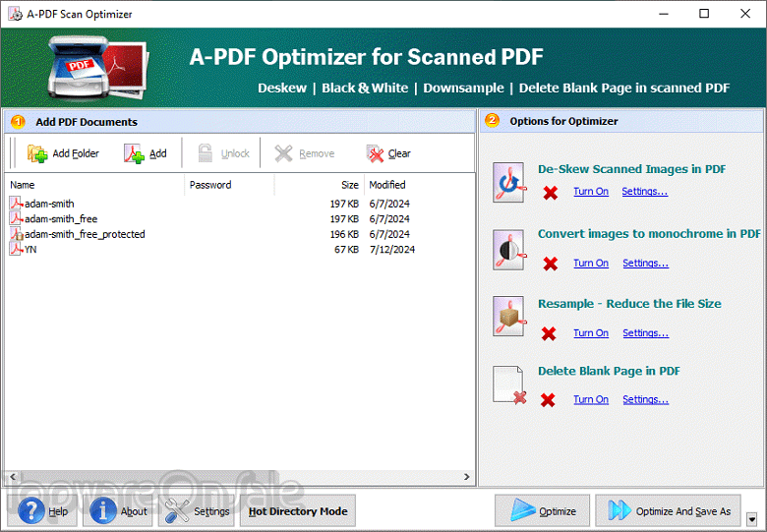Click the red X status beside Resample
The image size is (767, 532).
[549, 333]
